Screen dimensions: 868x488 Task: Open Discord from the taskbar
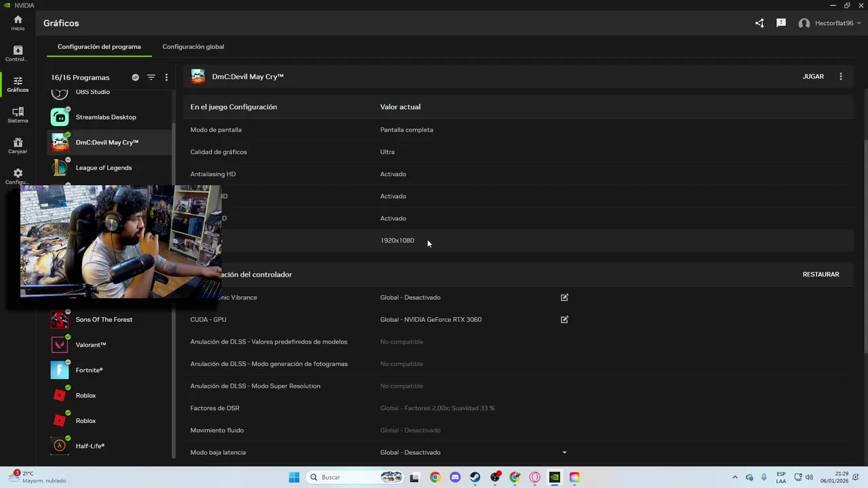point(455,477)
